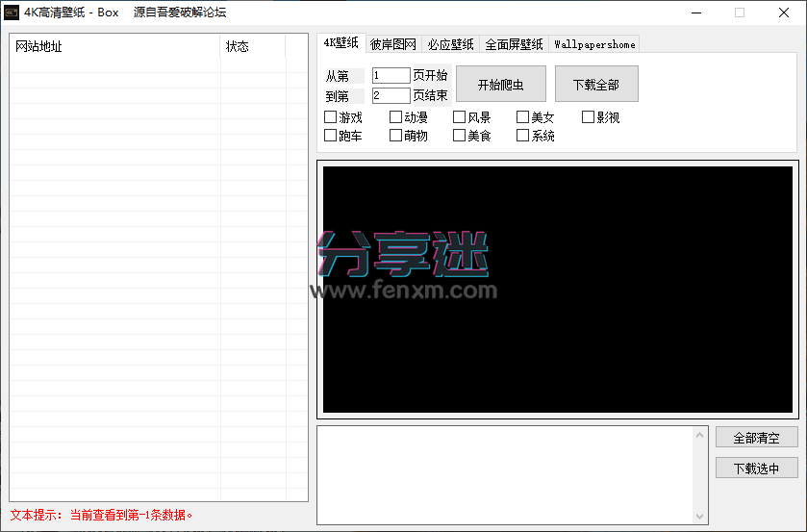807x532 pixels.
Task: Click the 全部清空 button
Action: coord(756,438)
